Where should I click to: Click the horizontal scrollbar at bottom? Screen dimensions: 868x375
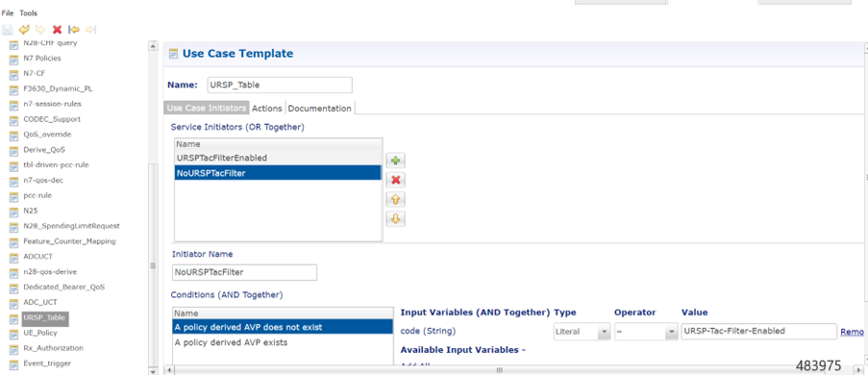coord(513,370)
